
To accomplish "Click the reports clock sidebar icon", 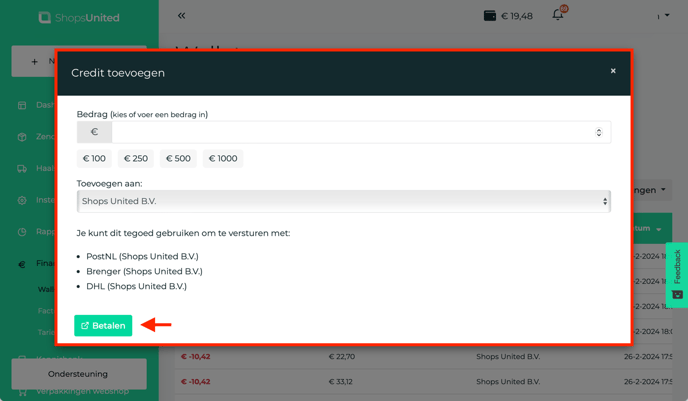I will click(22, 232).
